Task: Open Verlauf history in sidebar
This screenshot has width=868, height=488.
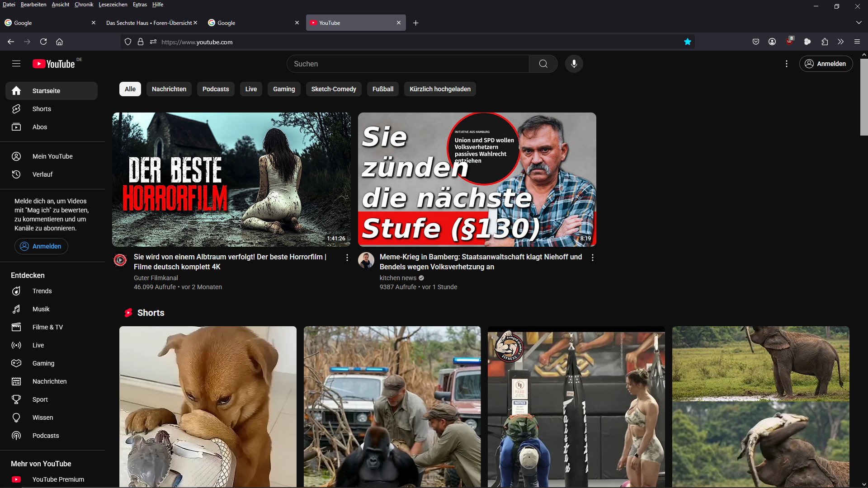Action: [42, 174]
